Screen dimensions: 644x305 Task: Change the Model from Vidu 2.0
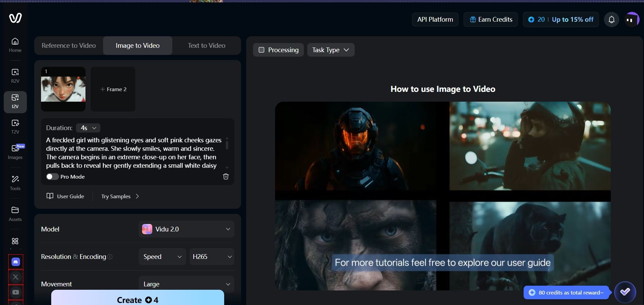tap(186, 229)
